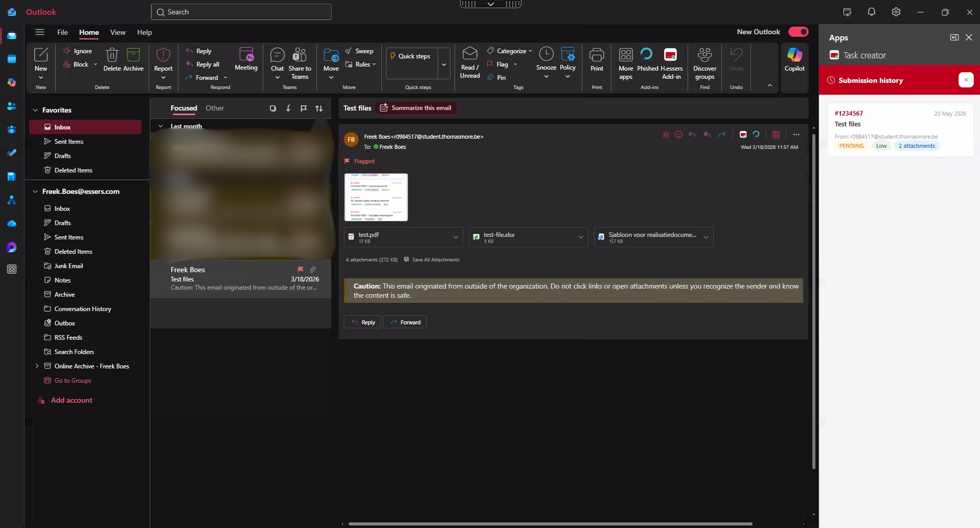Open the File menu

(x=62, y=32)
